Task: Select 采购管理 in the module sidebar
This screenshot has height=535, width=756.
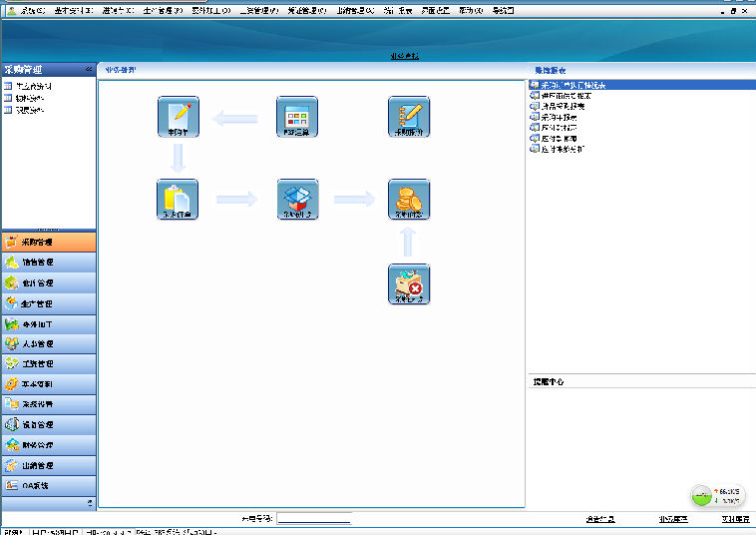Action: click(49, 243)
